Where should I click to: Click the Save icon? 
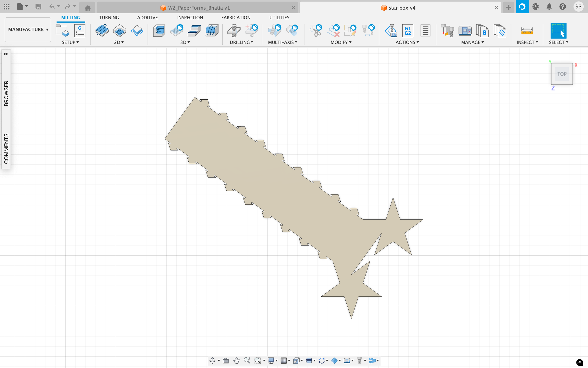(x=38, y=7)
